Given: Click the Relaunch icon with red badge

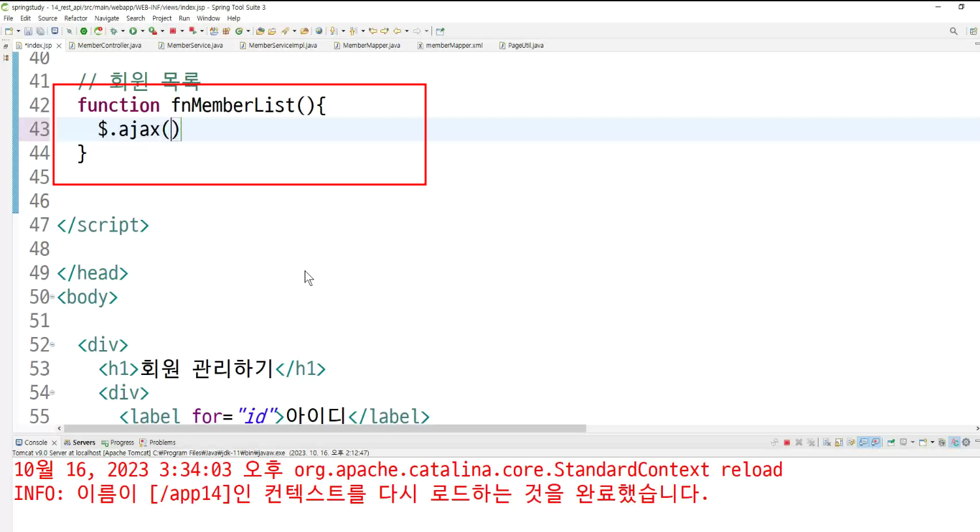Looking at the screenshot, I should click(x=99, y=31).
